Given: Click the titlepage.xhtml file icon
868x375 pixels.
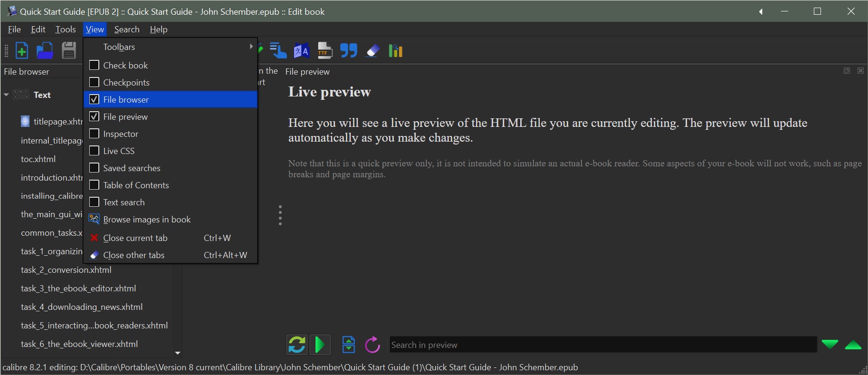Looking at the screenshot, I should pos(25,122).
